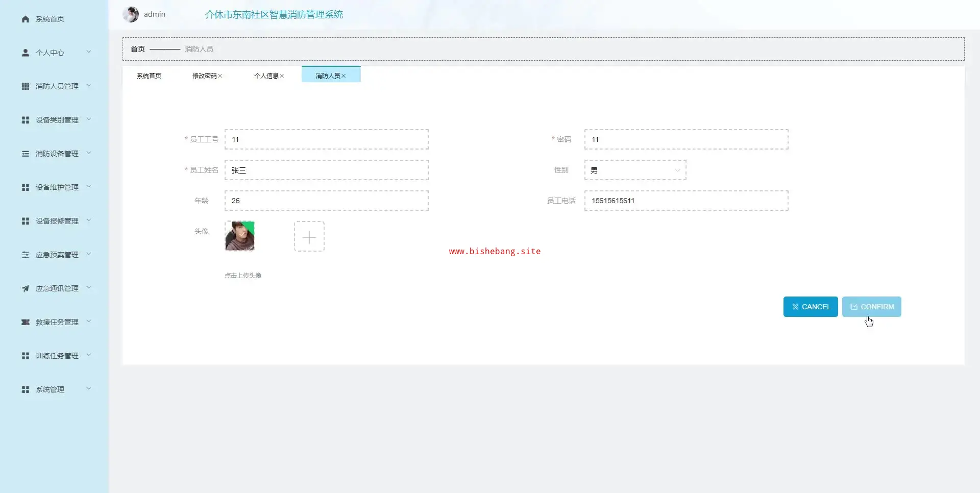Switch to the 个人信息 tab
Image resolution: width=980 pixels, height=493 pixels.
[x=266, y=76]
